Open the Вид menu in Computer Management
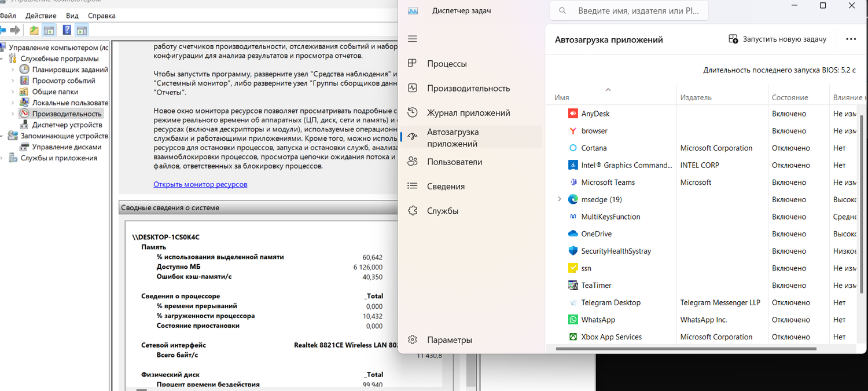Screen dimensions: 868x391 coord(72,16)
